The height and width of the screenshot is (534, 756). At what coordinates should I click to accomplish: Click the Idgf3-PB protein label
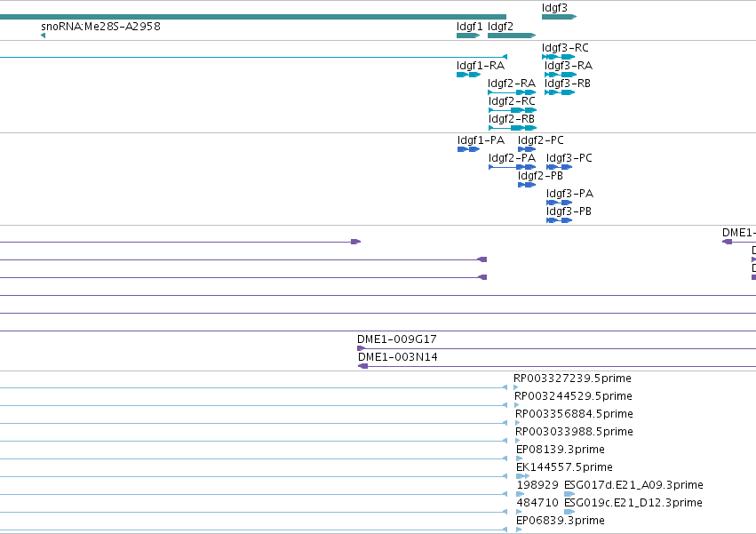point(569,211)
